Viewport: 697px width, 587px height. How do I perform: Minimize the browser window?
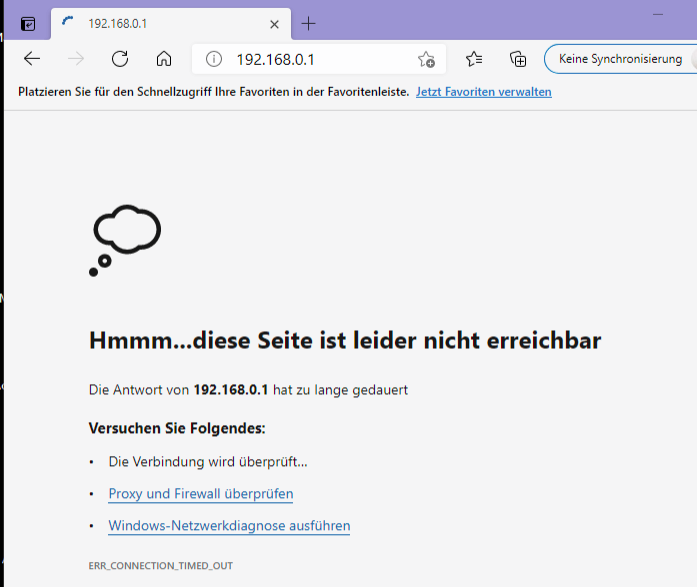(657, 14)
